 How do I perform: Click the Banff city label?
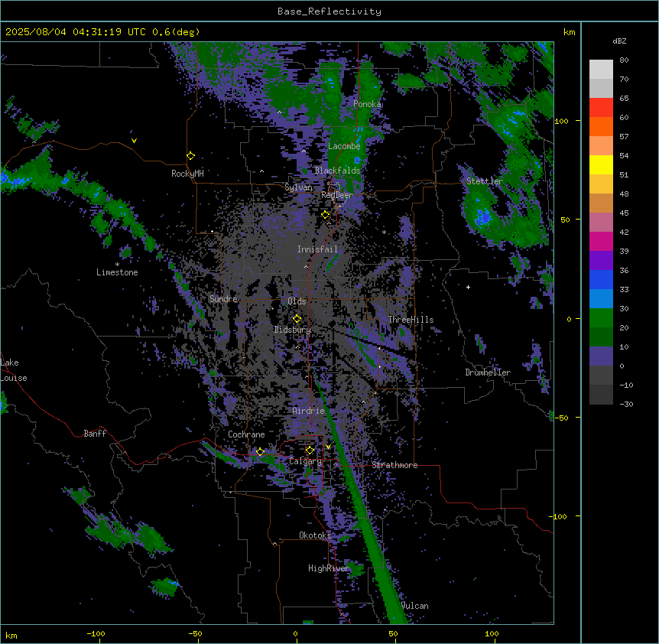[95, 434]
